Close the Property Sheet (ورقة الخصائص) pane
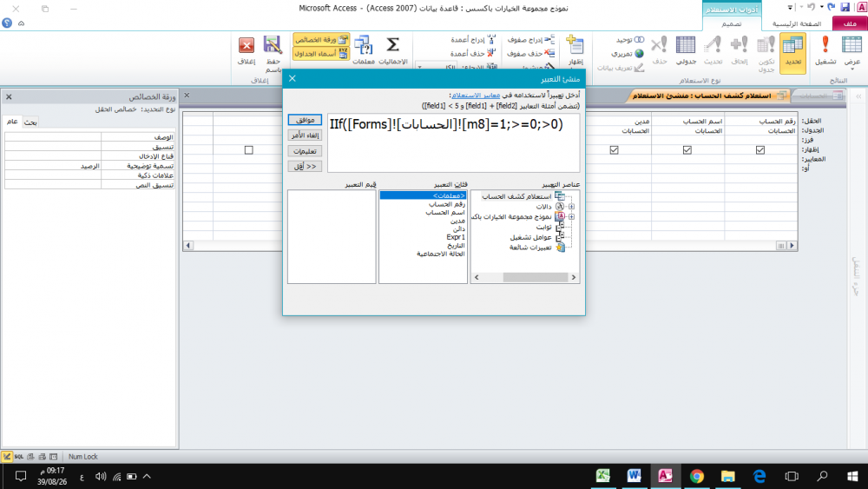This screenshot has width=868, height=489. 9,97
